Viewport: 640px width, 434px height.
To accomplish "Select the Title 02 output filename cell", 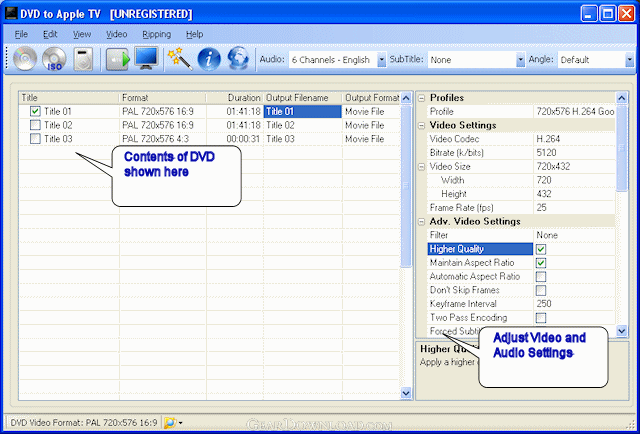I will [x=302, y=125].
